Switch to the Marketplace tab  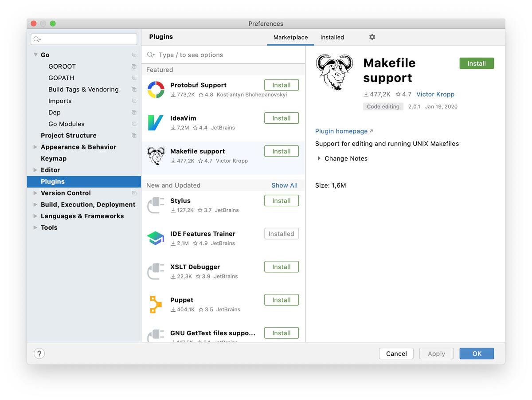[x=290, y=38]
